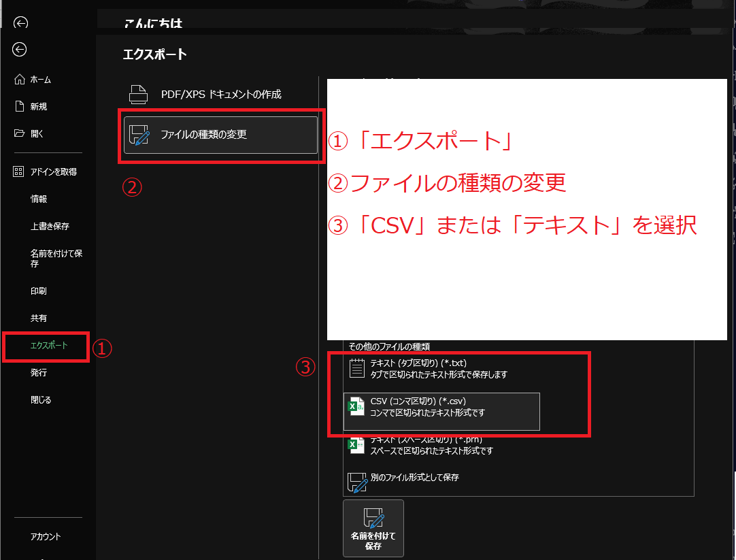Click the エクスポート page heading
The height and width of the screenshot is (560, 736).
(154, 54)
